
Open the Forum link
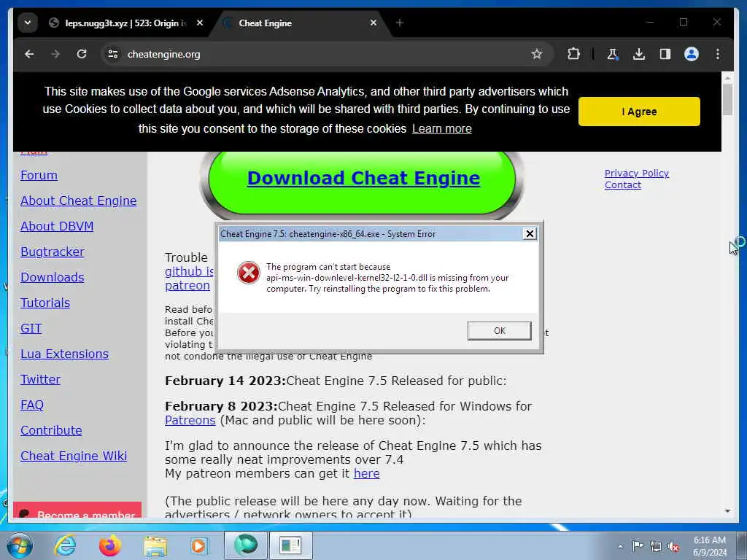coord(39,175)
